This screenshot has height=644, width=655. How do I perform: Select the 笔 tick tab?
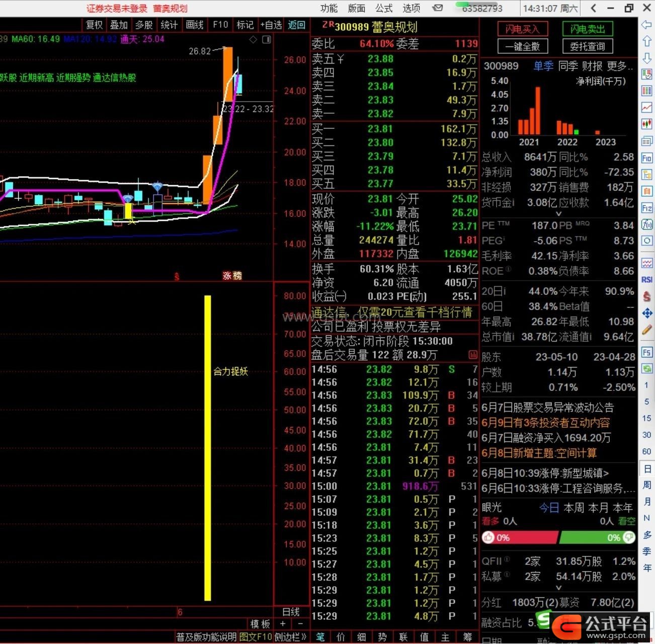click(320, 637)
